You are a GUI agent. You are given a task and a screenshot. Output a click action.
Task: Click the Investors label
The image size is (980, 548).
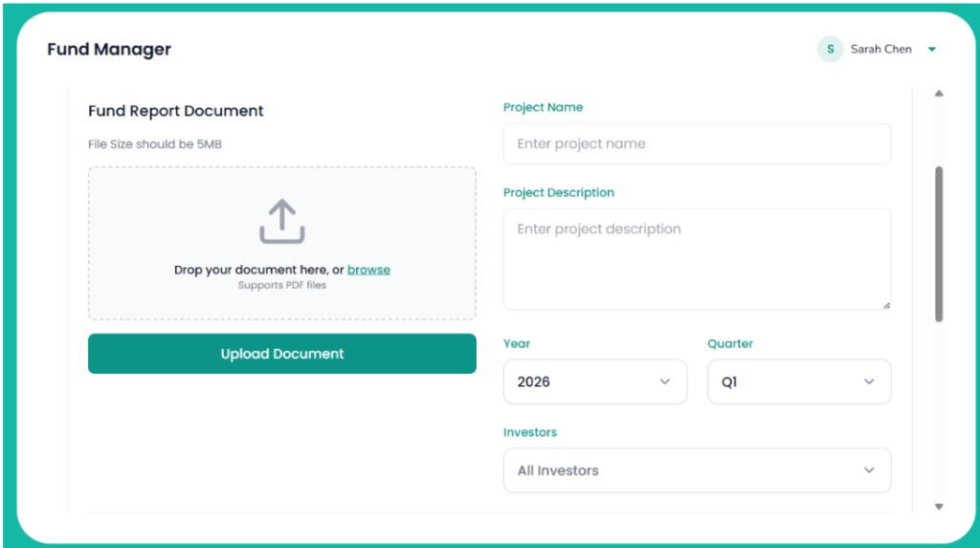pos(530,432)
